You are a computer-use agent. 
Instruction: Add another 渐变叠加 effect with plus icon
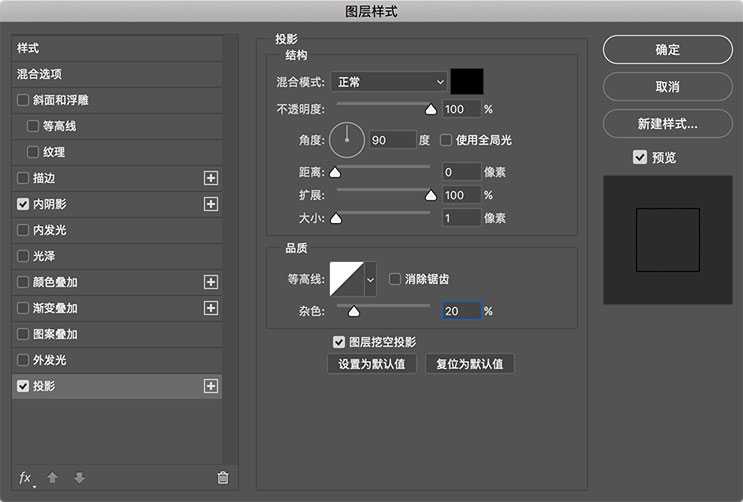(x=211, y=308)
